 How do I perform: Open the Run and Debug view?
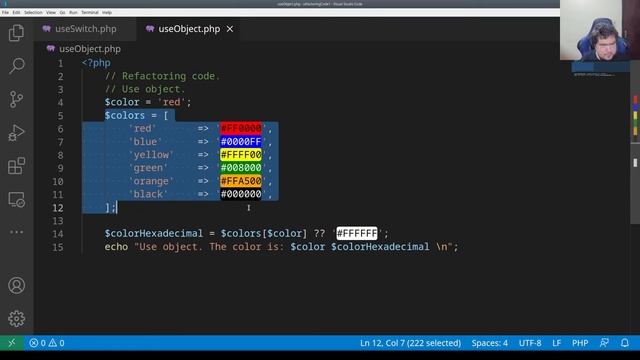pyautogui.click(x=16, y=133)
